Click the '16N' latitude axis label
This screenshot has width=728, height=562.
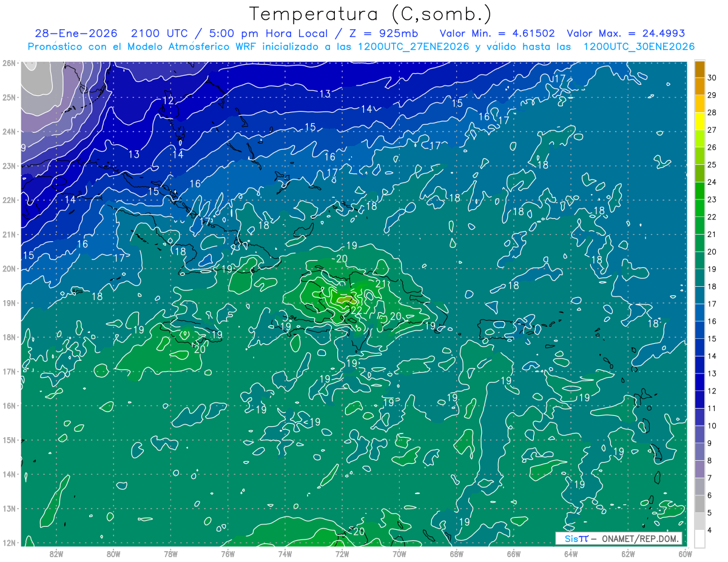tap(8, 406)
